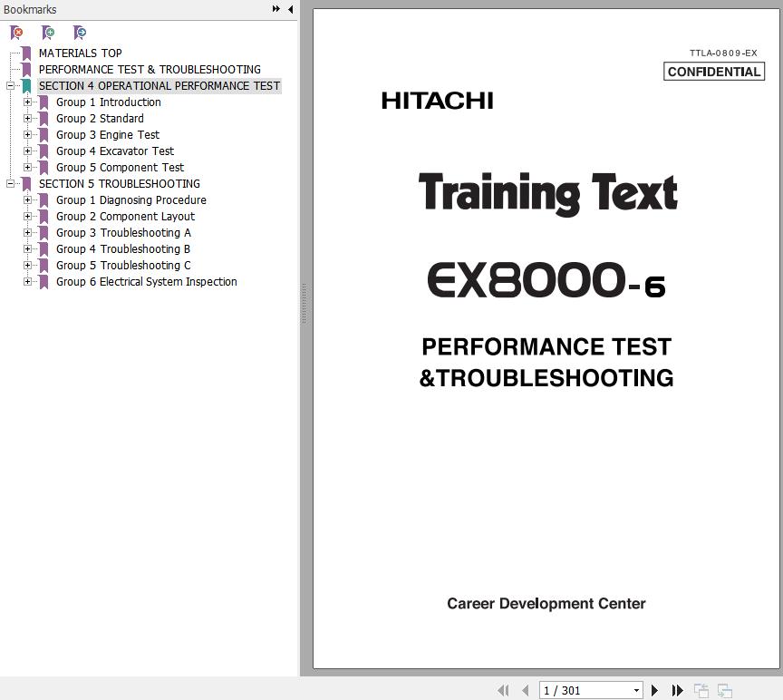
Task: Open Group 3 Troubleshooting A bookmark
Action: [123, 233]
